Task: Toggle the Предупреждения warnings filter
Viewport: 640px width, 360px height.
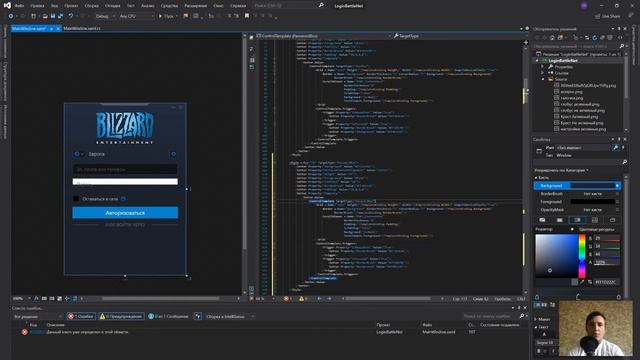Action: point(121,316)
